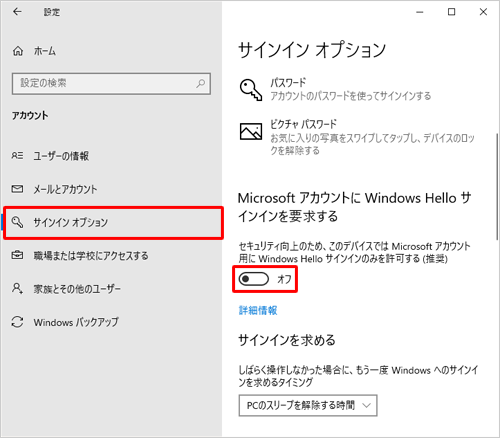The image size is (500, 438).
Task: Open Windows バックアップ page
Action: tap(112, 322)
